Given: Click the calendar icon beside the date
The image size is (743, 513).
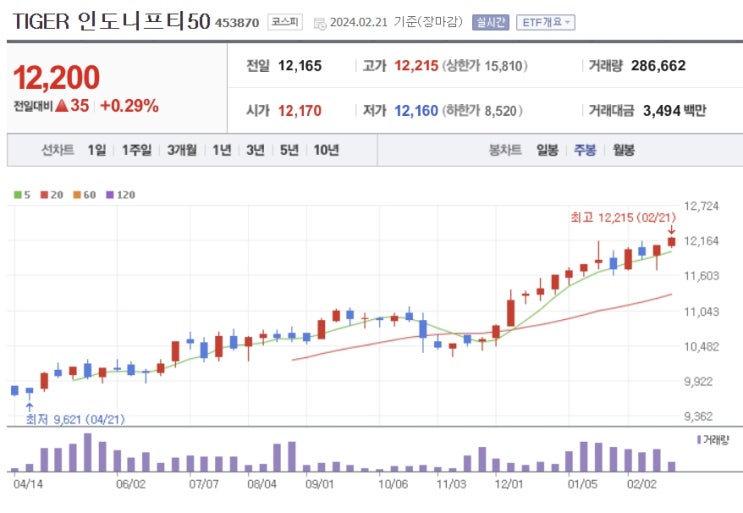Looking at the screenshot, I should pos(320,22).
